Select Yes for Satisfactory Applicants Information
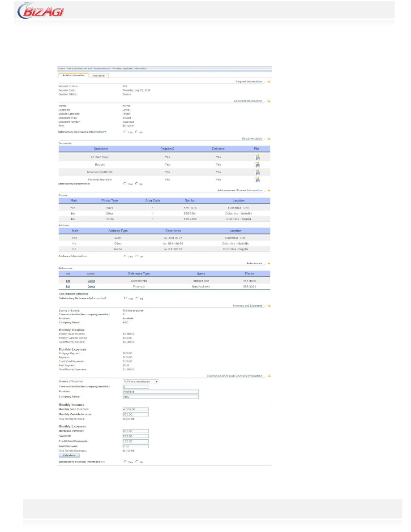 [x=125, y=132]
